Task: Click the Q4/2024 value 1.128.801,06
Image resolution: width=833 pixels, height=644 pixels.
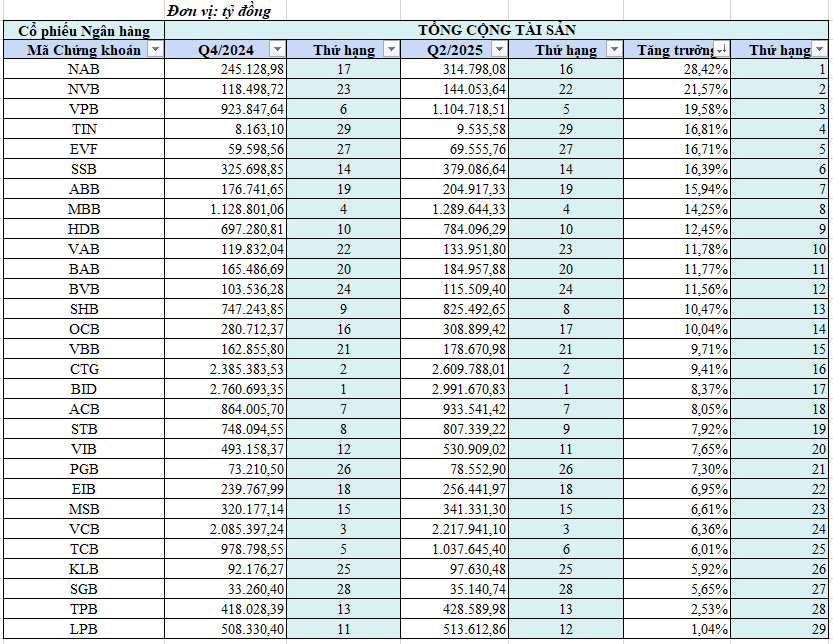Action: coord(226,209)
